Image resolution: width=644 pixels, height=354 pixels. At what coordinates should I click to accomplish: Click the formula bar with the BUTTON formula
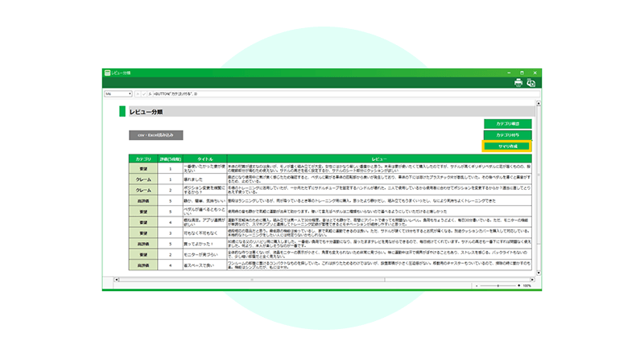click(345, 94)
